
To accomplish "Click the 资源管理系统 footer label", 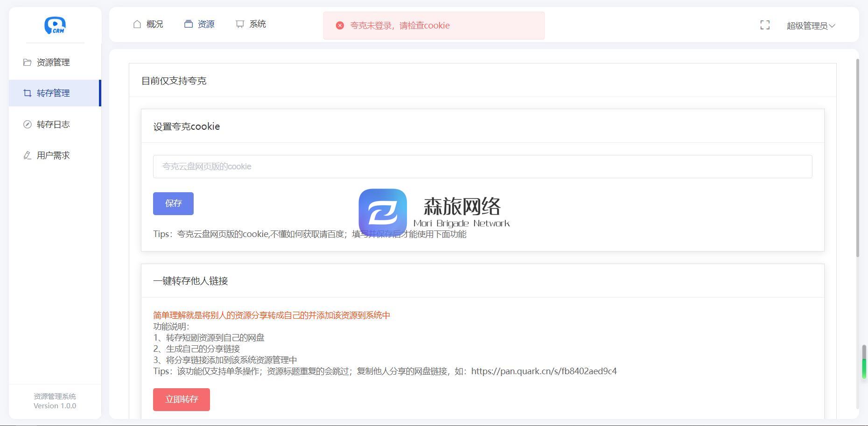I will 55,397.
